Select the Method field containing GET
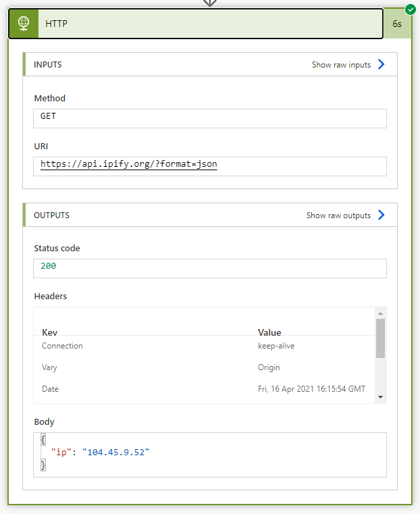 pyautogui.click(x=209, y=118)
